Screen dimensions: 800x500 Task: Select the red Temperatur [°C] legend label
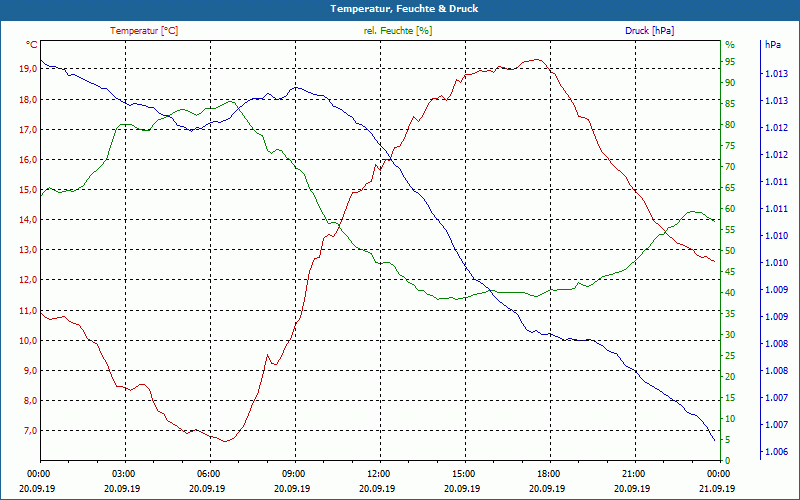144,31
